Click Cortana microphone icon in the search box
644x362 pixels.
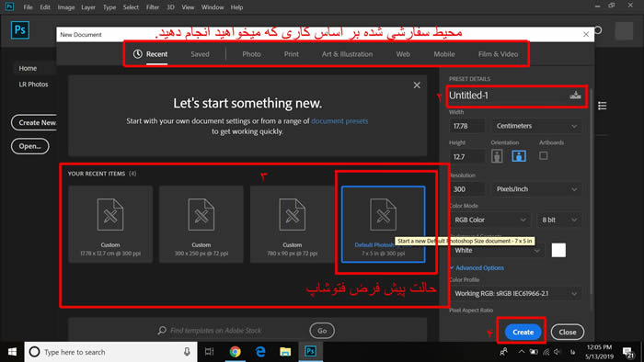187,352
